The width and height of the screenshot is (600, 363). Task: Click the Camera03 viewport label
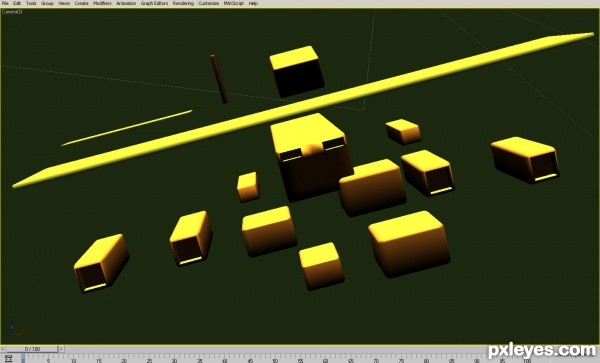pos(12,12)
